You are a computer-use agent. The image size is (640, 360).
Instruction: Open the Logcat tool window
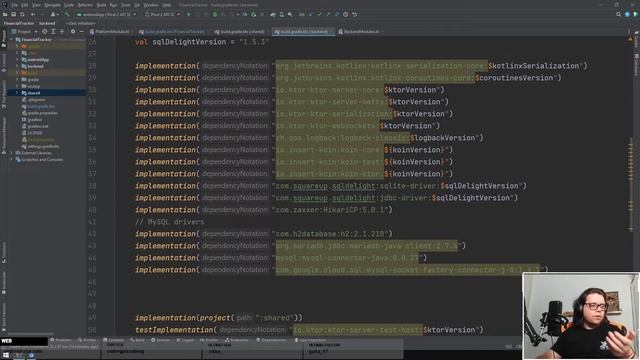(186, 340)
